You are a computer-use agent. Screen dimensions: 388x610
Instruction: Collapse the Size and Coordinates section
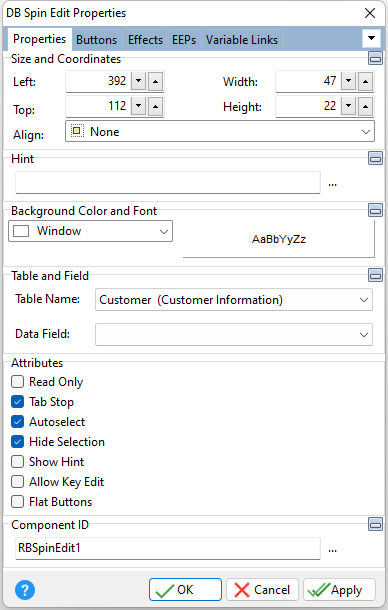[375, 59]
